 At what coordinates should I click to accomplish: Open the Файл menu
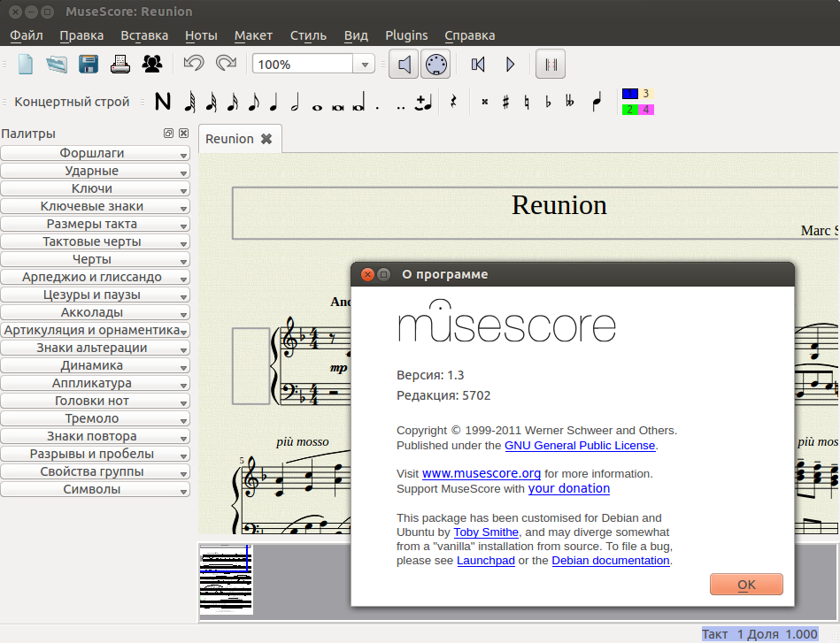(x=27, y=35)
